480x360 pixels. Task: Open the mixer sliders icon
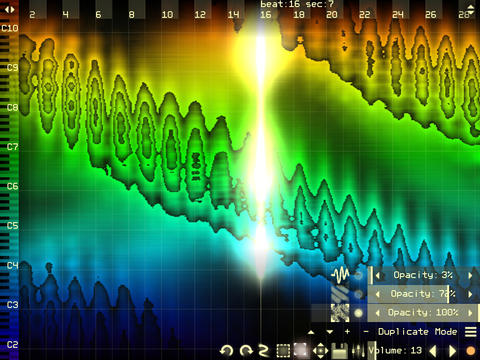358,351
